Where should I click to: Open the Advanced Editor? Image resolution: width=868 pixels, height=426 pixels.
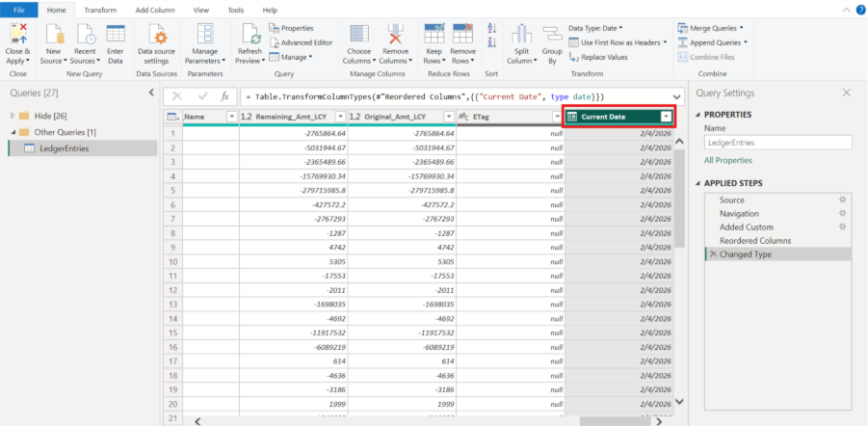click(306, 42)
